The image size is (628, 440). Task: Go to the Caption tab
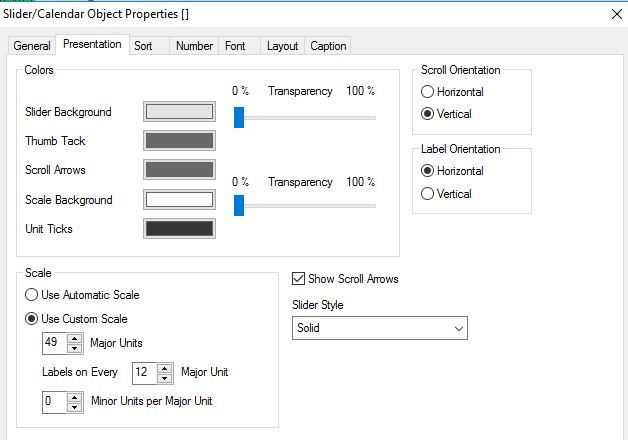tap(328, 46)
